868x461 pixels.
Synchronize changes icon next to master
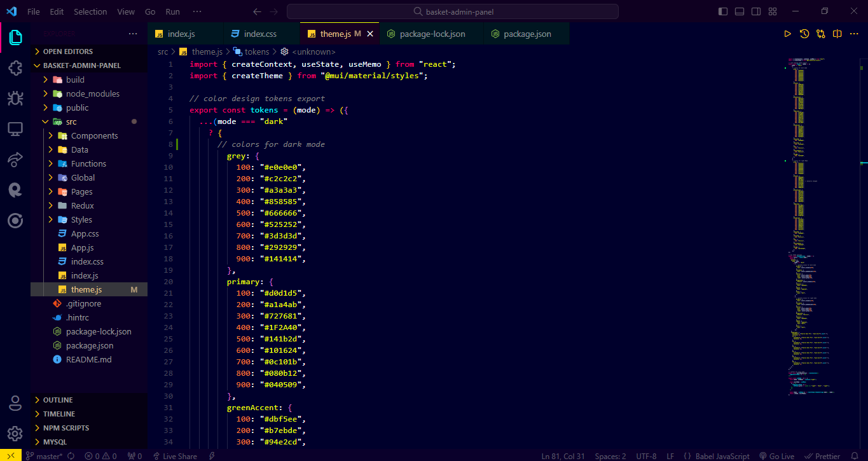coord(71,456)
